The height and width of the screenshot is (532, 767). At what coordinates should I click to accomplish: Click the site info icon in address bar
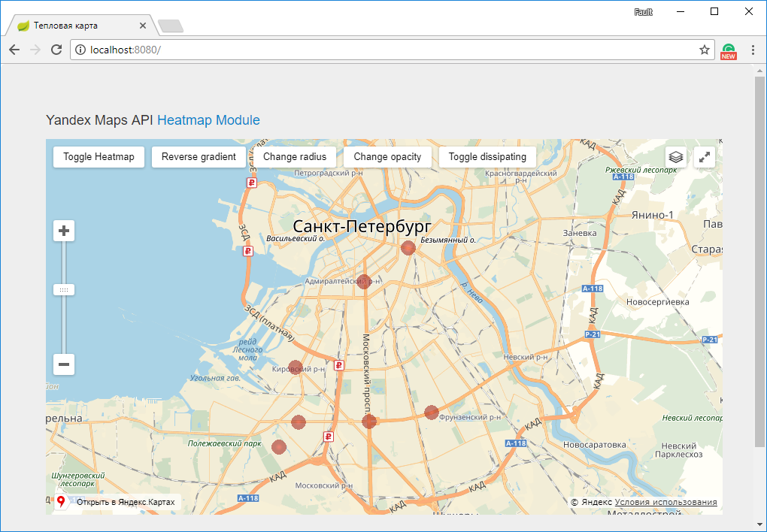(80, 50)
